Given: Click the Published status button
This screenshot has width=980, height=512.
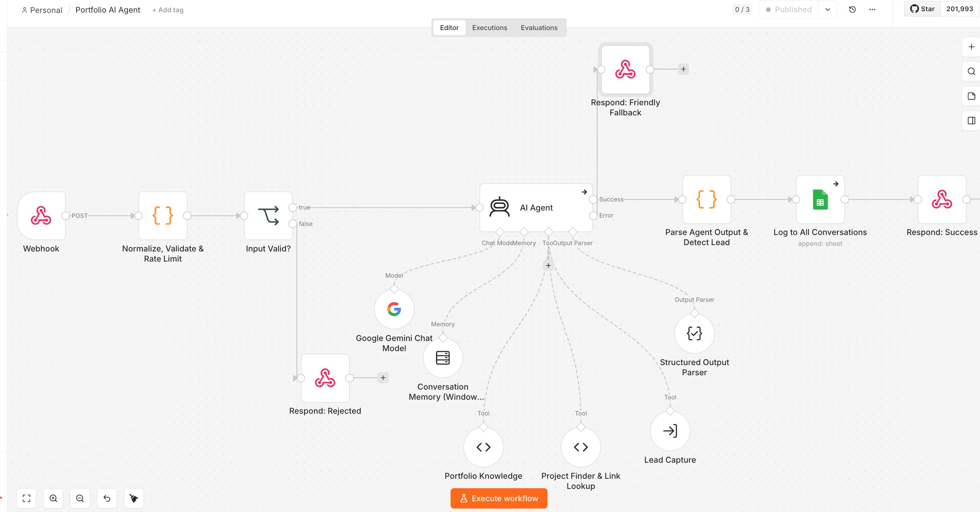Looking at the screenshot, I should (789, 9).
